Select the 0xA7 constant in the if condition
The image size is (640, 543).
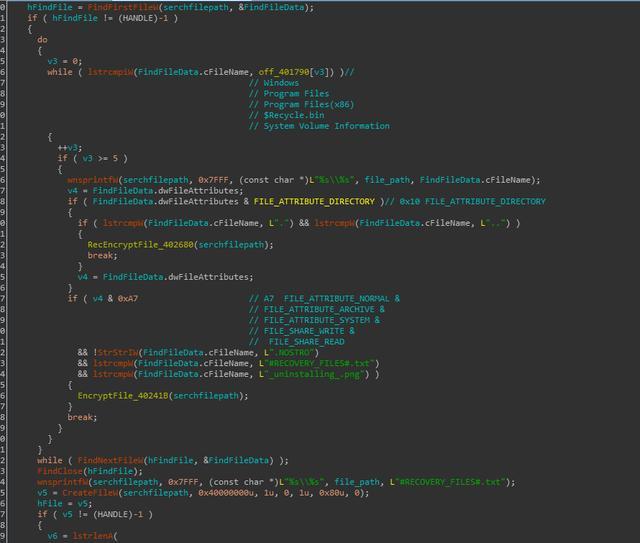click(x=128, y=299)
